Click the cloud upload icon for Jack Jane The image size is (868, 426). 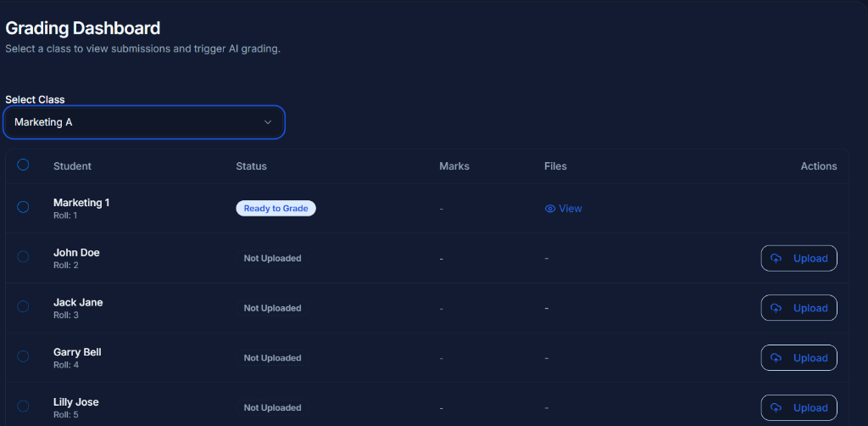[776, 308]
